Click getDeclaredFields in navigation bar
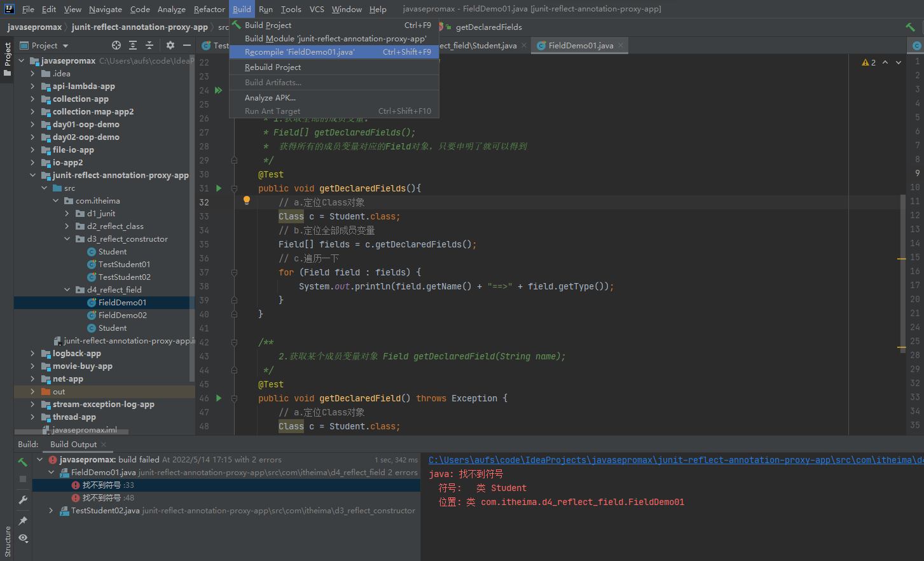924x561 pixels. tap(488, 27)
